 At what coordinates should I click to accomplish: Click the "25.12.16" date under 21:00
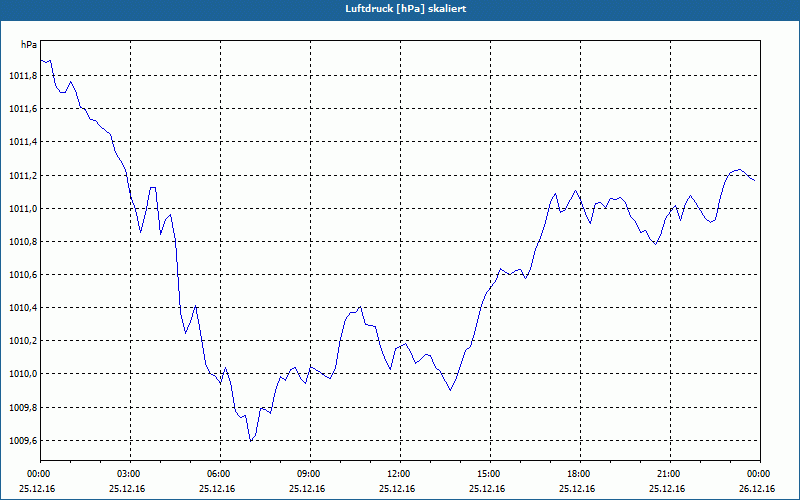point(667,489)
